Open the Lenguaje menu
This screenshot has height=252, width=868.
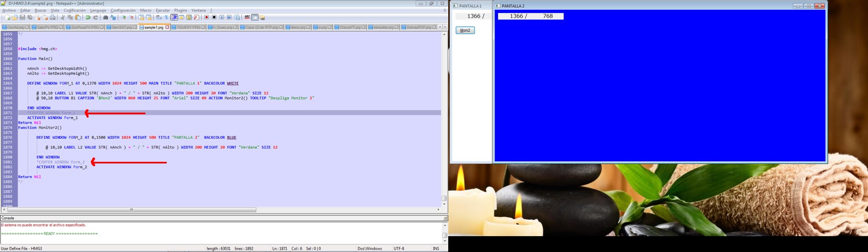[x=98, y=10]
